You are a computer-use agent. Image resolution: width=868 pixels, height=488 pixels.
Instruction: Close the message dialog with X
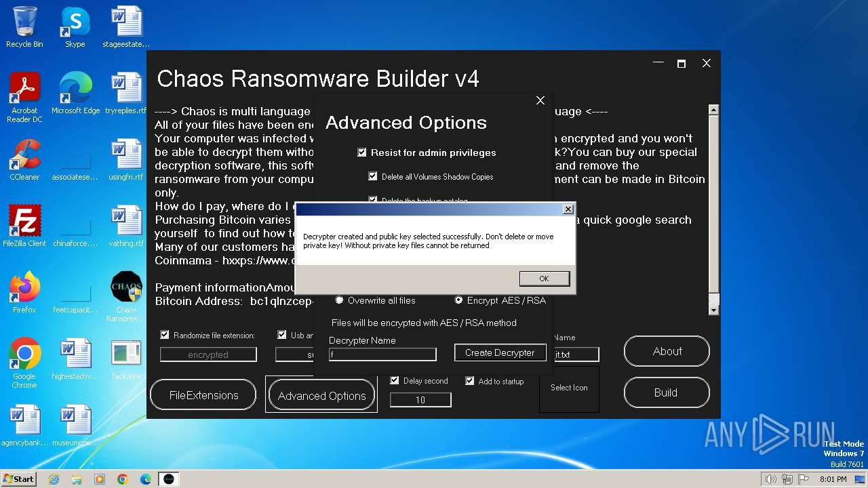[568, 209]
